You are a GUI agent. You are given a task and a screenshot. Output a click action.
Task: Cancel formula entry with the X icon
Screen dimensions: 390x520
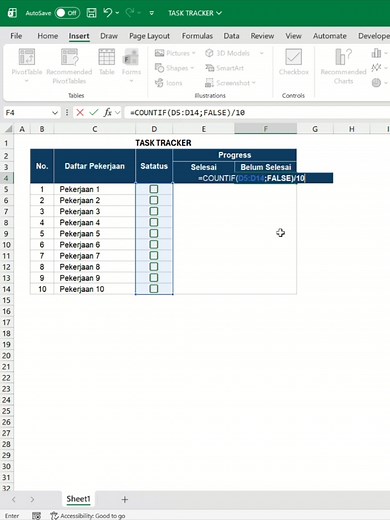(80, 113)
